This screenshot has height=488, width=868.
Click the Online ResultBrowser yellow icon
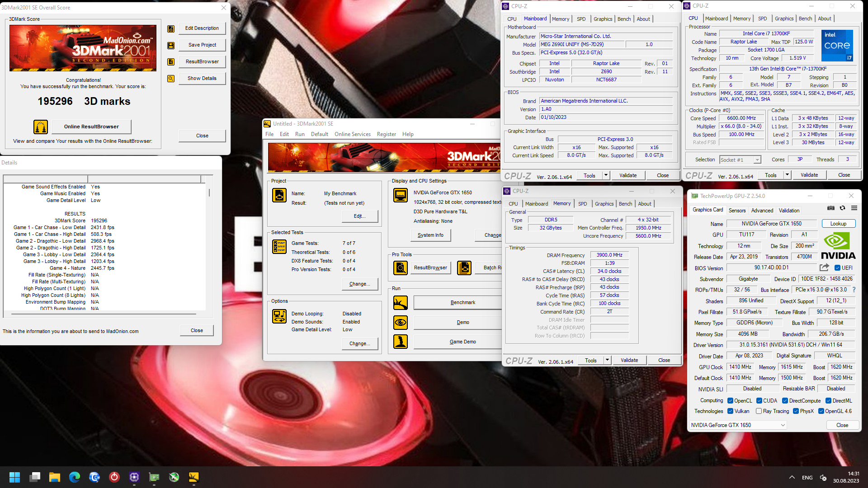(x=41, y=127)
